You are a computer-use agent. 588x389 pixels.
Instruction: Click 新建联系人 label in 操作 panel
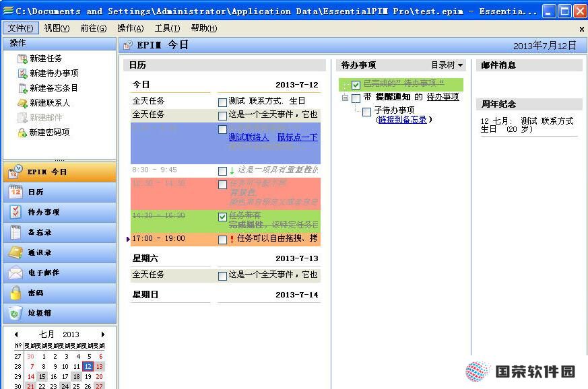(x=50, y=103)
